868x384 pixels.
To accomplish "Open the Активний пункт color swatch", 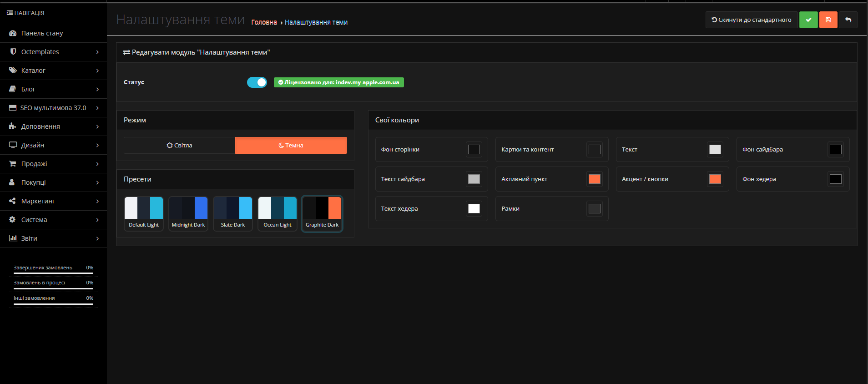I will [x=595, y=179].
